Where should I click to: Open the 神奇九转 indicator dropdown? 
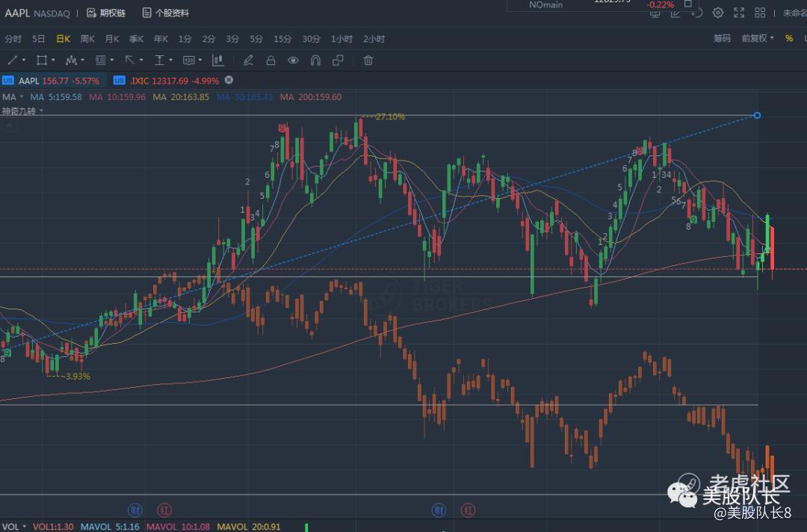coord(22,111)
